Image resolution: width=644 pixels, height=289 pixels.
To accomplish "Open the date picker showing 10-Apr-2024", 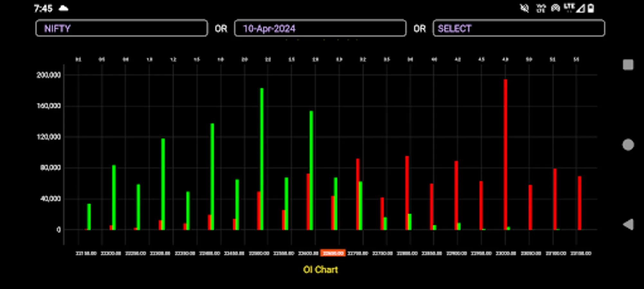I will coord(320,29).
